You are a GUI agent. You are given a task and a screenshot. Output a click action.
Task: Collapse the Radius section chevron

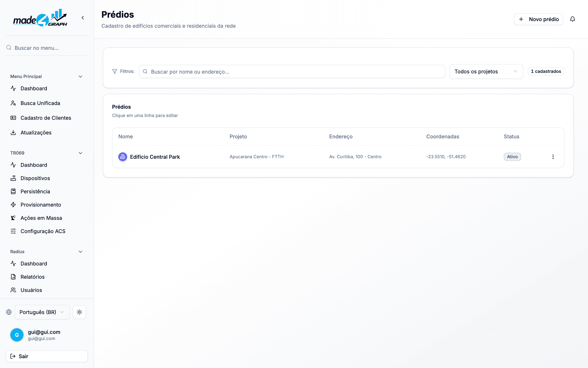(80, 252)
